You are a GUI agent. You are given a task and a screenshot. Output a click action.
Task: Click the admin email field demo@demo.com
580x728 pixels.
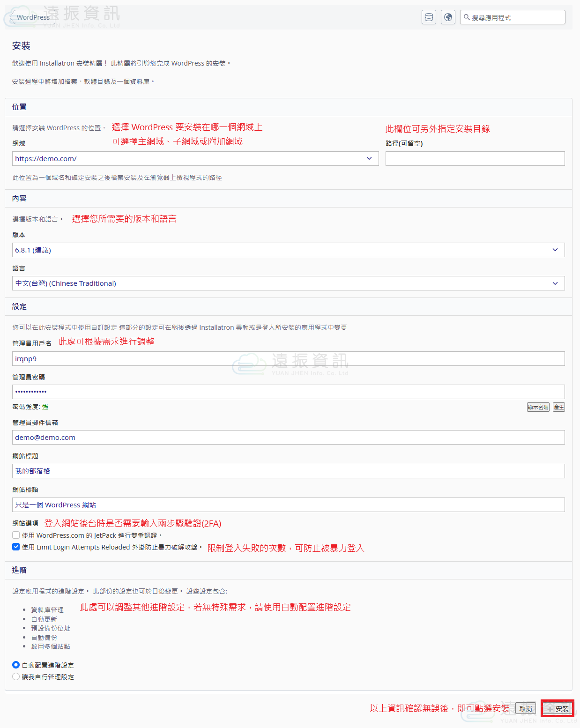[x=288, y=438]
